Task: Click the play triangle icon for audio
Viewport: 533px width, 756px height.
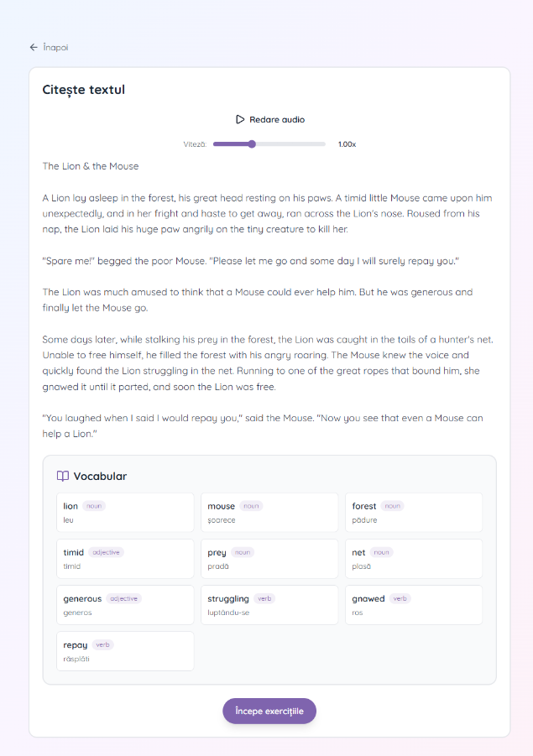Action: pyautogui.click(x=240, y=120)
